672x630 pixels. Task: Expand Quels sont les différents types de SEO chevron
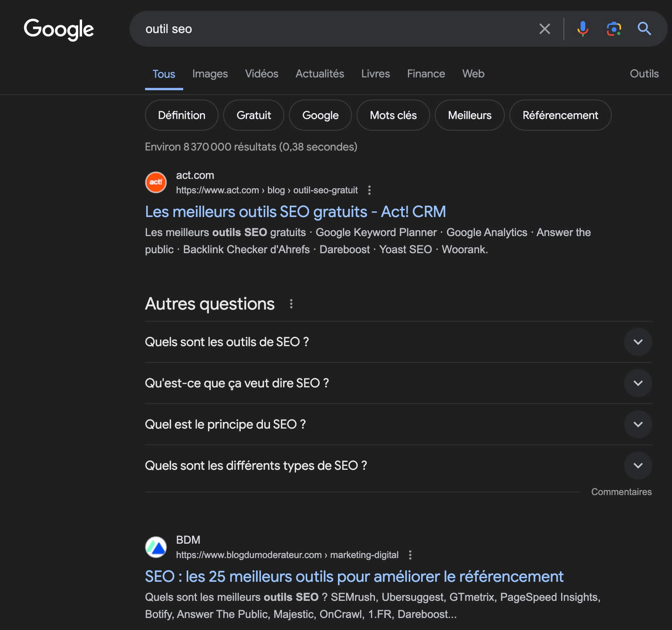pos(638,465)
